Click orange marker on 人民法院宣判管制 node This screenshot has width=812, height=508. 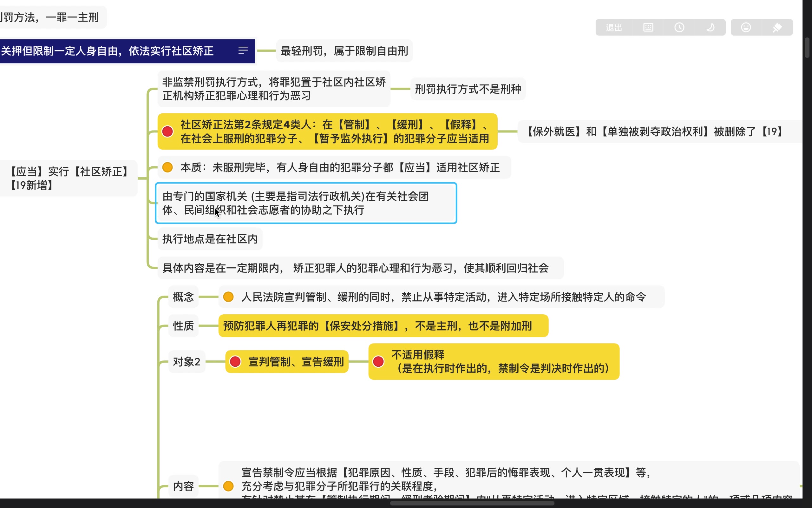pos(228,297)
